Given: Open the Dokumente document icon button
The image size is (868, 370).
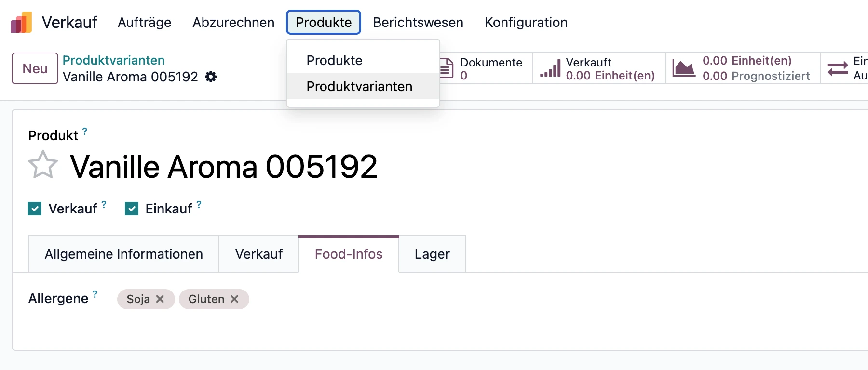Looking at the screenshot, I should coord(447,68).
